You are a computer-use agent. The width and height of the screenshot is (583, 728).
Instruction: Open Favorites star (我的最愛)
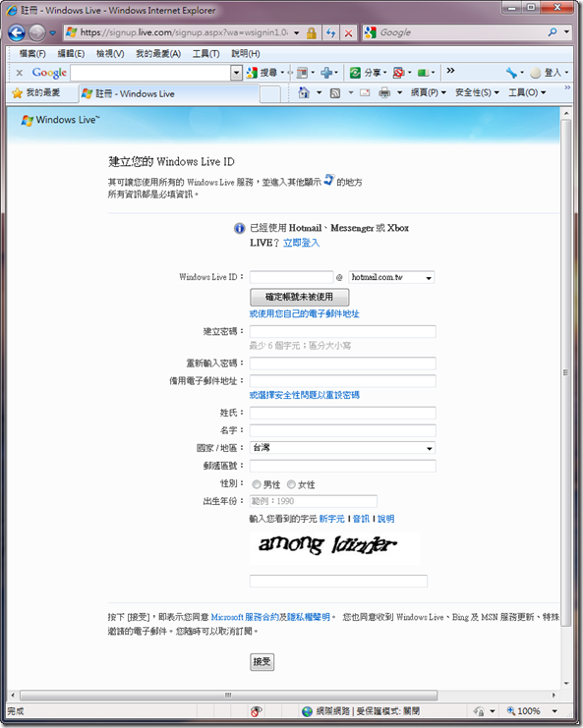point(36,93)
